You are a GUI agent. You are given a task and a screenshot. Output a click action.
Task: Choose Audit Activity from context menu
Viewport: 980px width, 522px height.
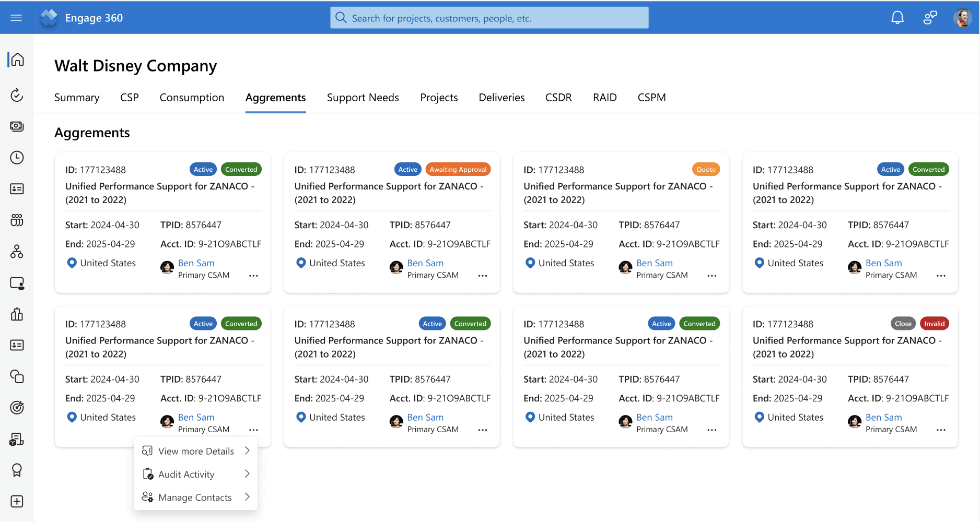tap(196, 474)
